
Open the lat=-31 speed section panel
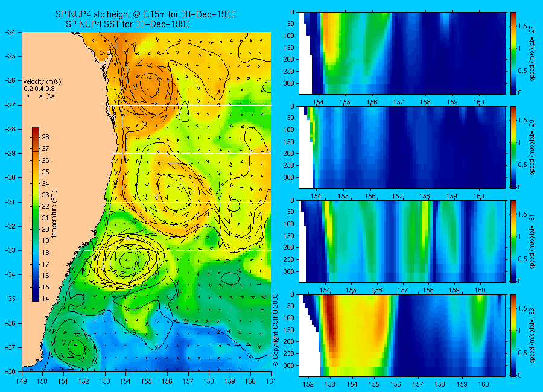click(x=402, y=241)
